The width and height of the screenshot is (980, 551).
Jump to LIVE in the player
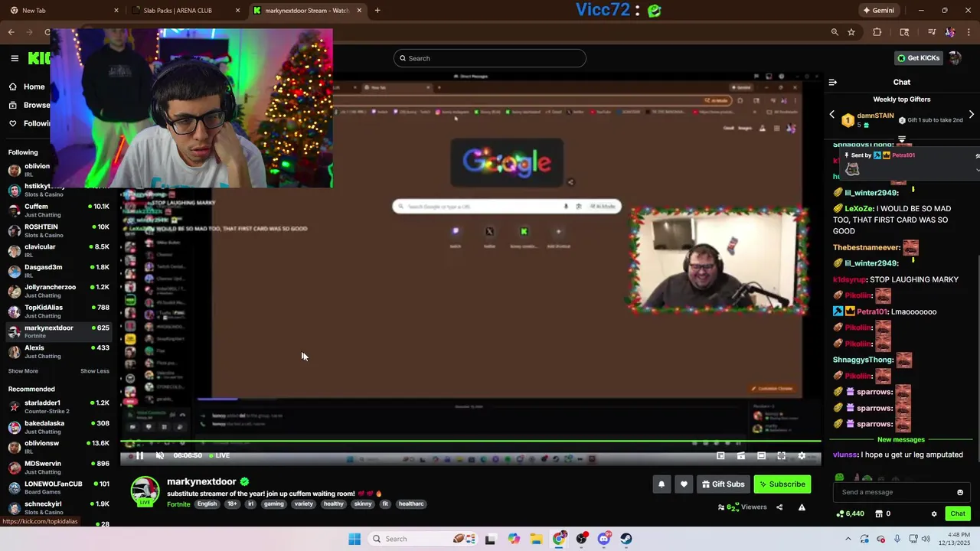[x=218, y=455]
